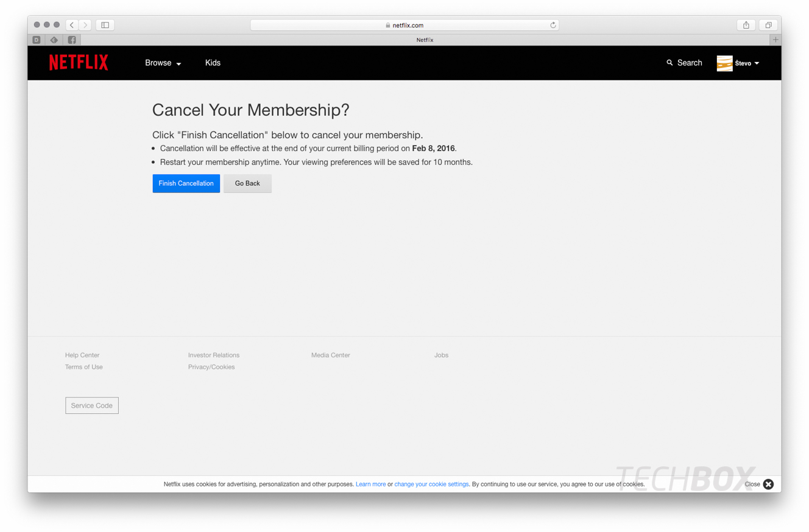Open the Safari share icon
The width and height of the screenshot is (809, 532).
[746, 25]
